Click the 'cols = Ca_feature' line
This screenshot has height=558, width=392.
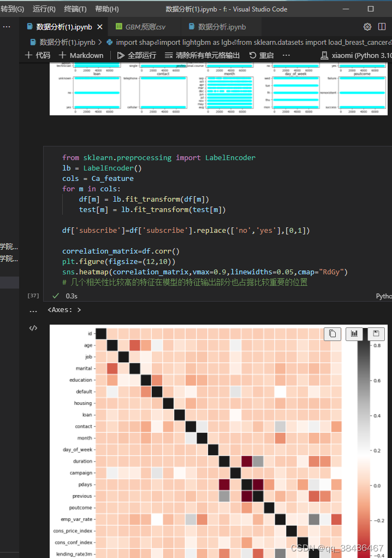point(98,179)
